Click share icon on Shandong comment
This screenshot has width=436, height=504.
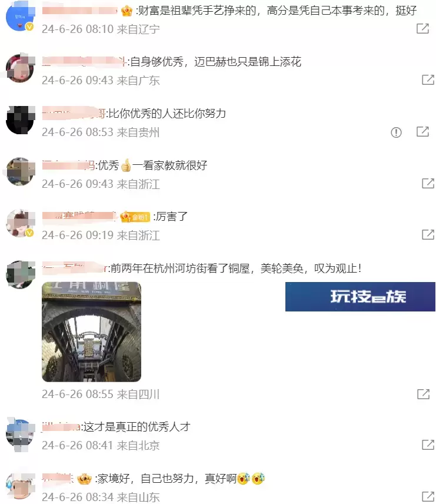pos(428,496)
